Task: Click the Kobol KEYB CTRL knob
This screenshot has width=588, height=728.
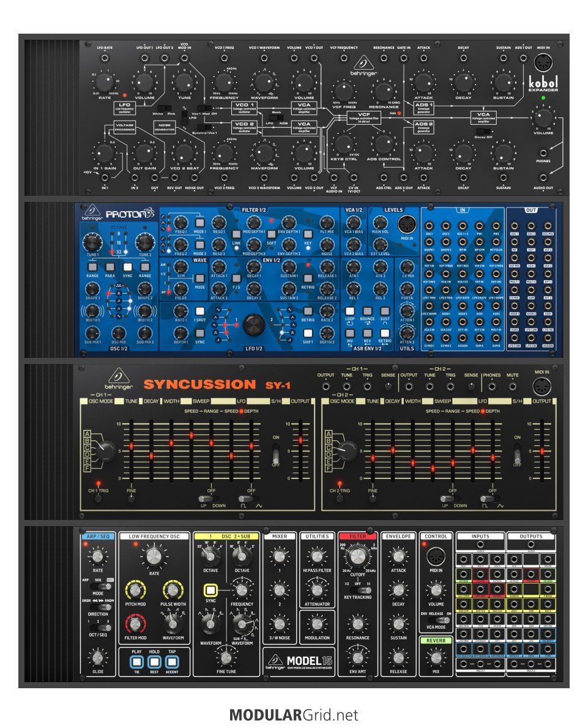Action: coord(344,144)
